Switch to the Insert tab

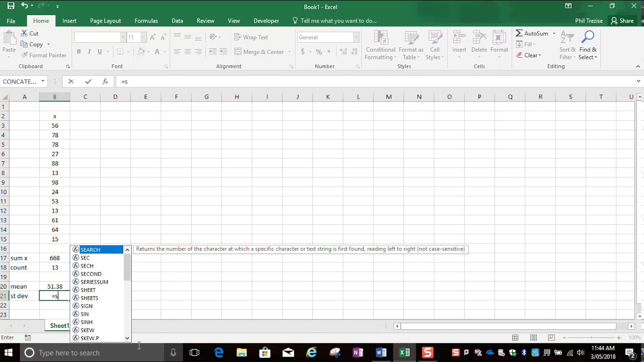69,21
